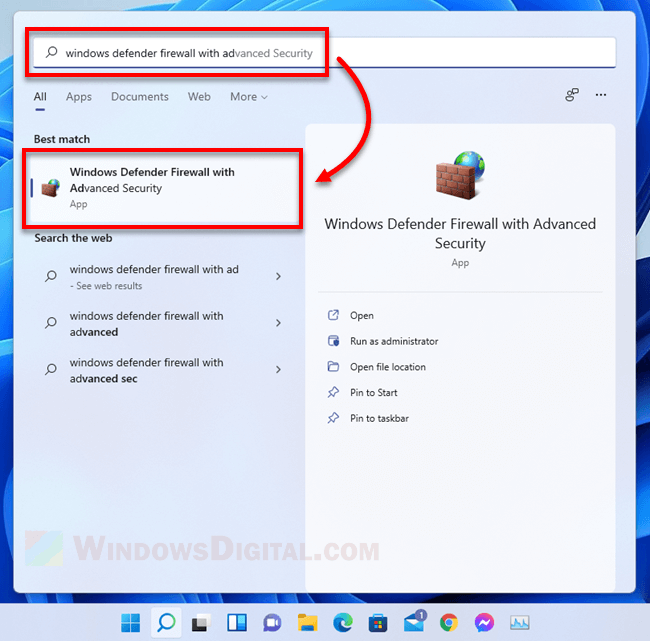Viewport: 650px width, 641px height.
Task: Click the 'Best match' heading text
Action: tap(62, 139)
